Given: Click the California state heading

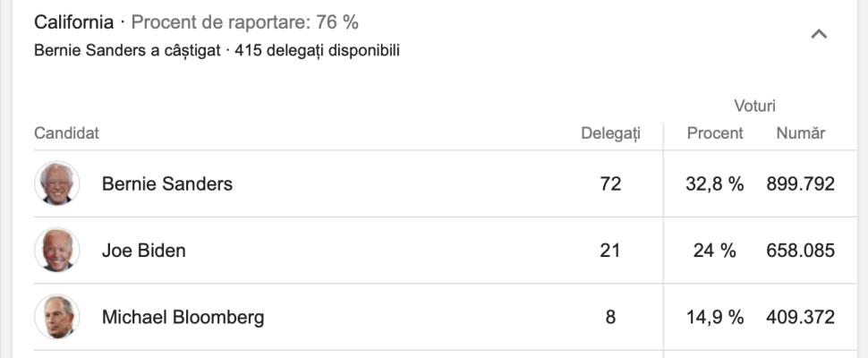Looking at the screenshot, I should [74, 22].
